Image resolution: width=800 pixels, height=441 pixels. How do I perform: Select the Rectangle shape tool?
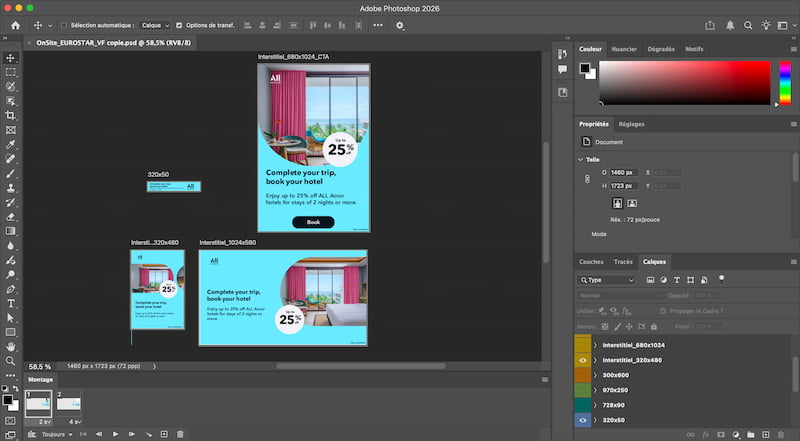[10, 332]
